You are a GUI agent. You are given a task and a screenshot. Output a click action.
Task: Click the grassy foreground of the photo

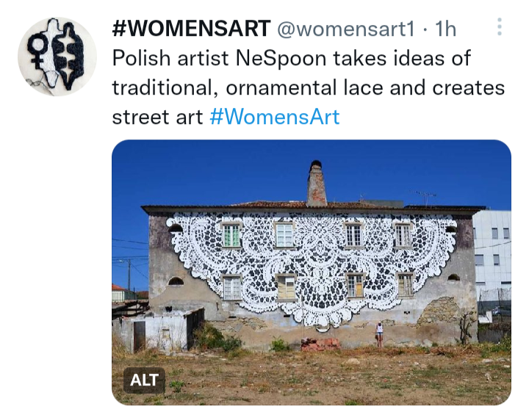pos(312,377)
